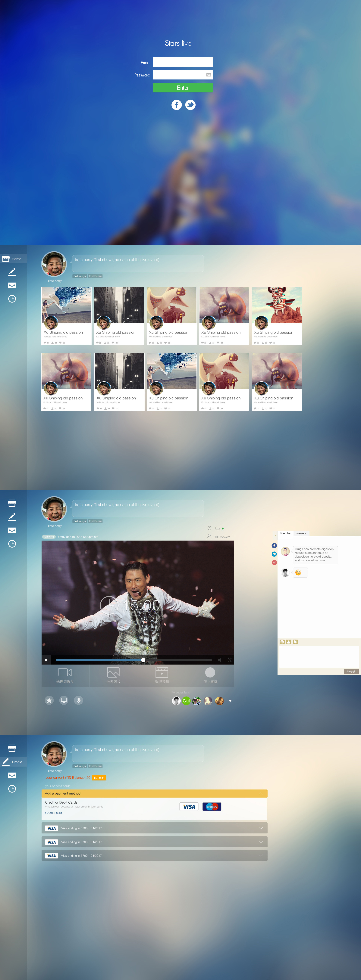Screen dimensions: 361x980
Task: Click the pencil icon in the live video screen sidebar
Action: point(12,517)
